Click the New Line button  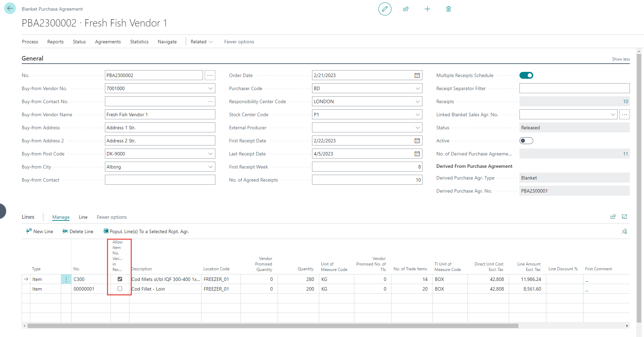(x=40, y=231)
